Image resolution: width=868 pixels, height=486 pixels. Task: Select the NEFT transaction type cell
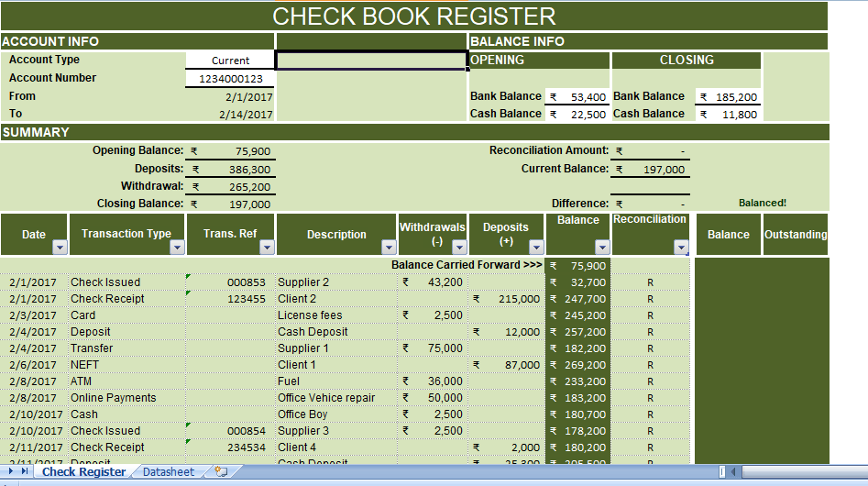[x=126, y=365]
